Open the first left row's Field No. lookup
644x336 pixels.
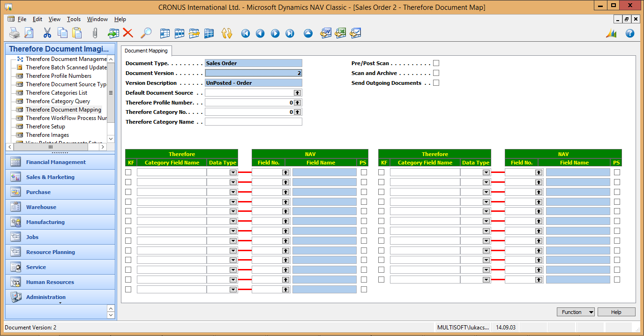click(285, 172)
